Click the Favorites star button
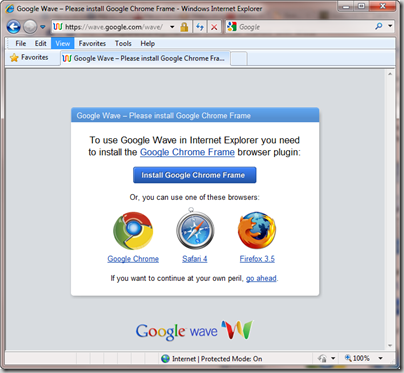The width and height of the screenshot is (404, 373). (29, 57)
